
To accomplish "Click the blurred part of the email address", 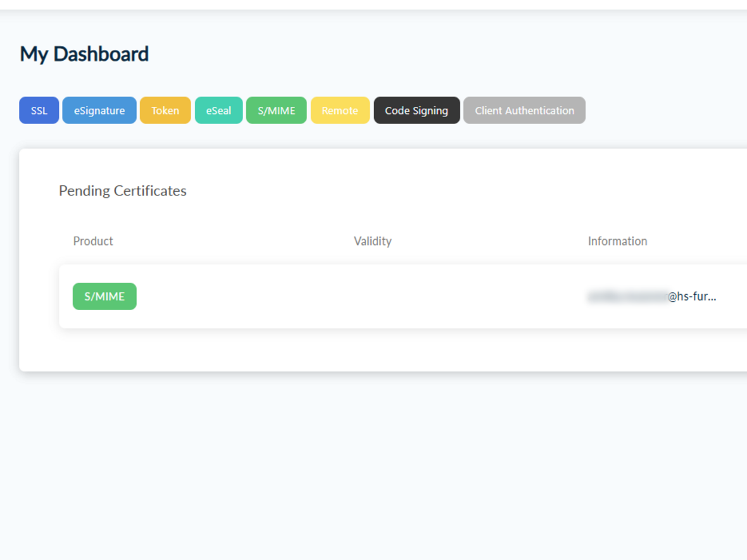I will pos(627,296).
